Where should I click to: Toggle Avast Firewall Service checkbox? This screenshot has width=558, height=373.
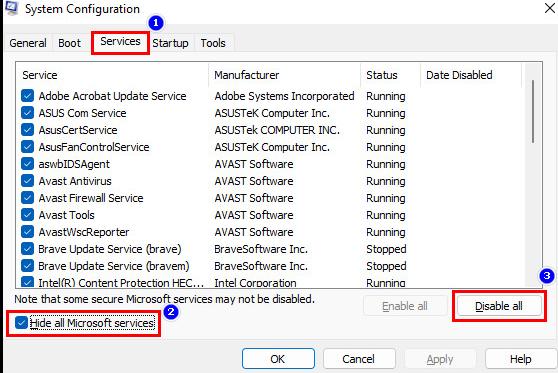(x=27, y=198)
